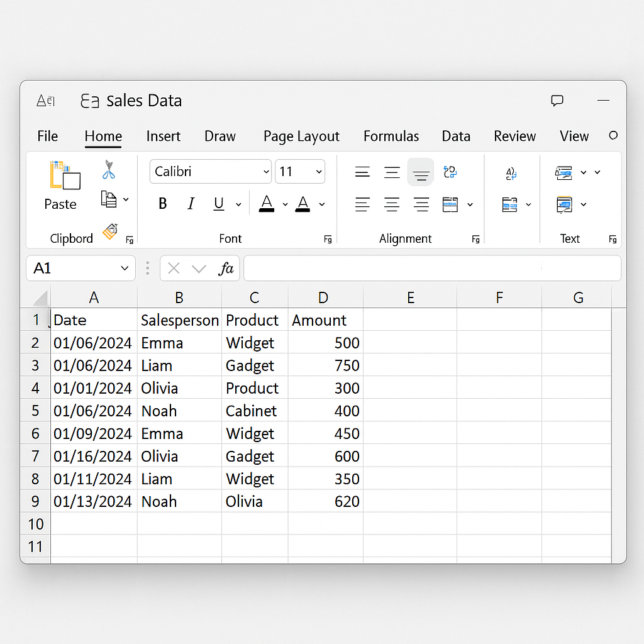
Task: Click the Copy icon
Action: (109, 200)
